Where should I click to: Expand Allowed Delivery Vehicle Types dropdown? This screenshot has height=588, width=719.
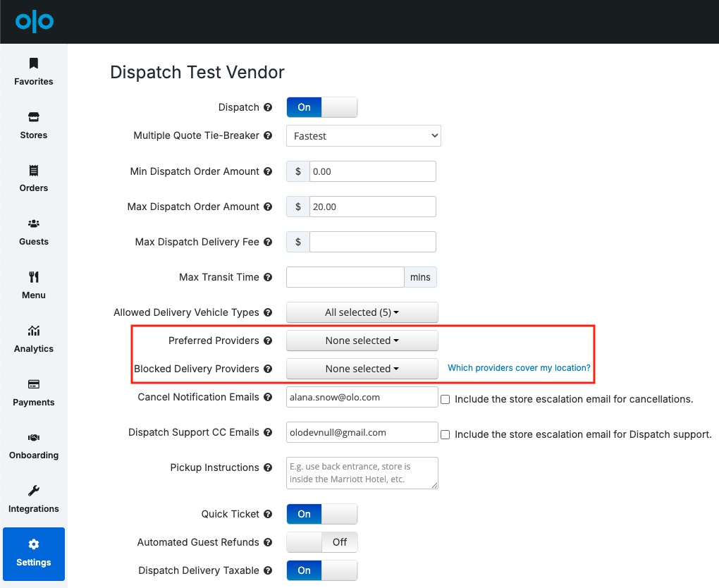pos(362,312)
